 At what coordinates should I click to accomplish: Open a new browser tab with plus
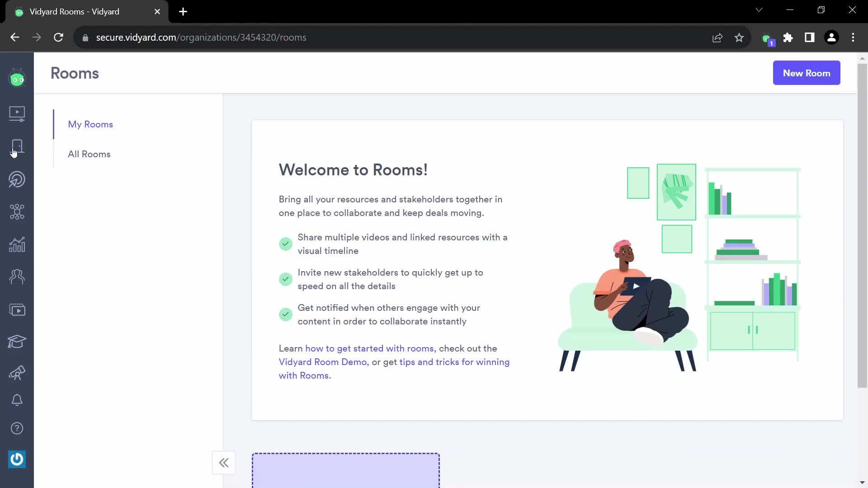[x=183, y=12]
